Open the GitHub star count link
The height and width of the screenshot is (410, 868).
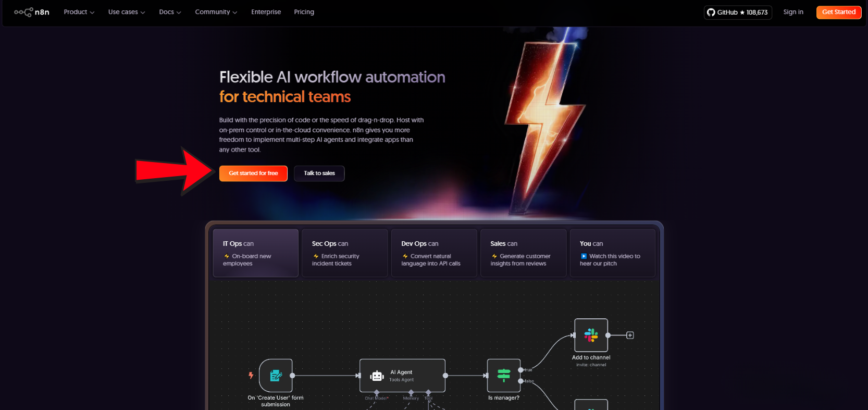click(x=738, y=13)
